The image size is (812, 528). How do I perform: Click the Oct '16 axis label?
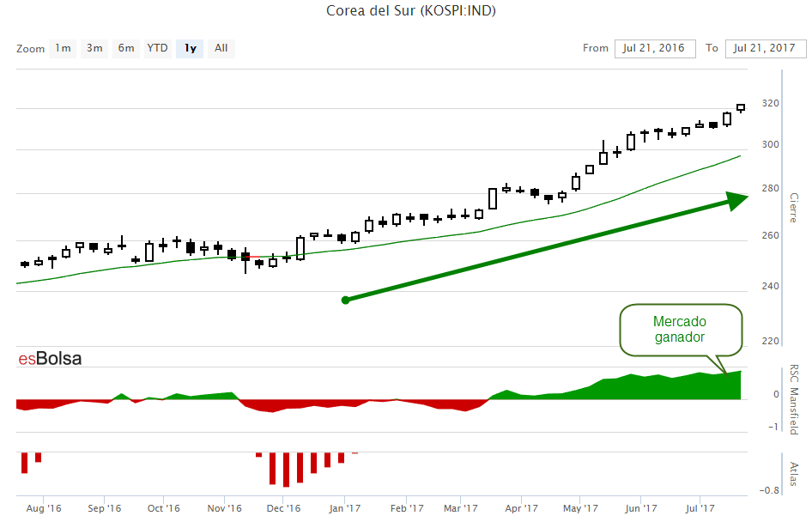(164, 508)
